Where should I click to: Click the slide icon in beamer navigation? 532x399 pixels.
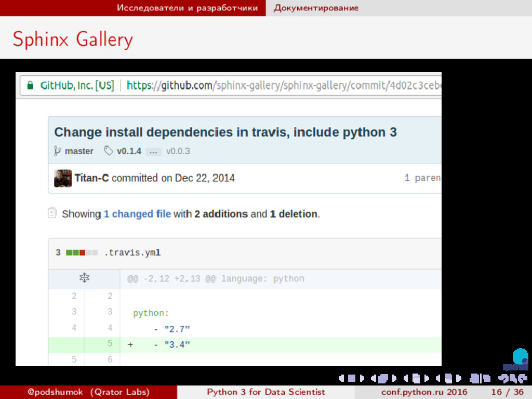pos(352,378)
